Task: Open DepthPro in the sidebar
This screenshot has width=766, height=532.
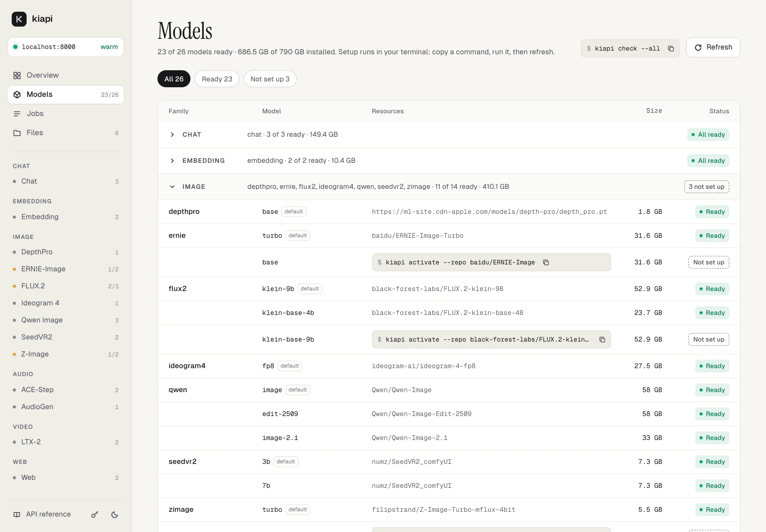Action: coord(66,252)
